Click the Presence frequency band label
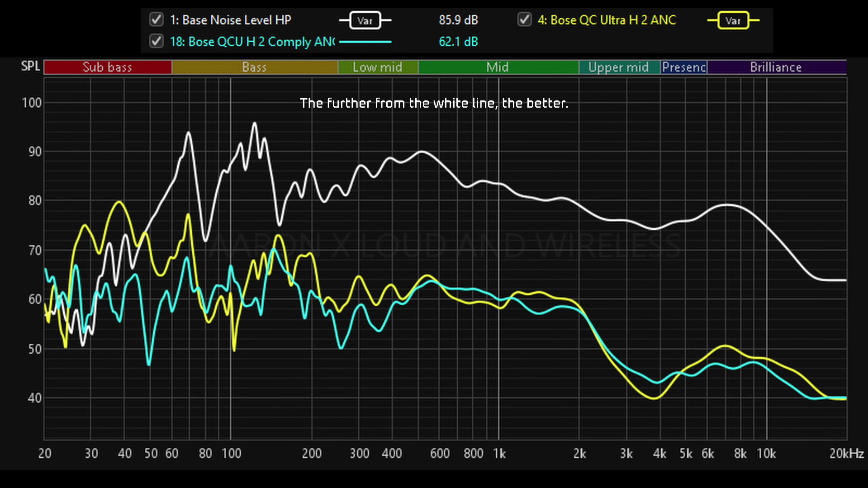The height and width of the screenshot is (488, 868). (x=684, y=67)
